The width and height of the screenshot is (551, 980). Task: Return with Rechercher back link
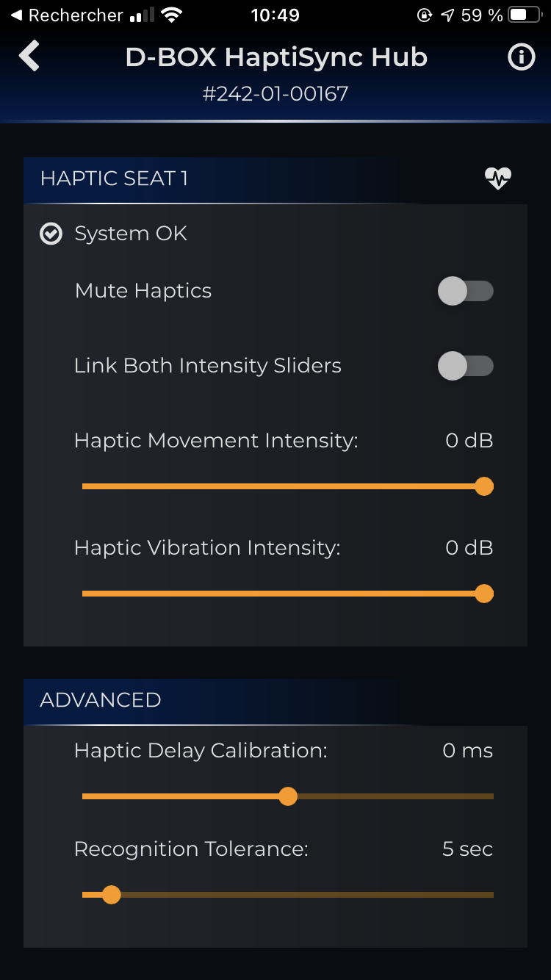coord(66,13)
